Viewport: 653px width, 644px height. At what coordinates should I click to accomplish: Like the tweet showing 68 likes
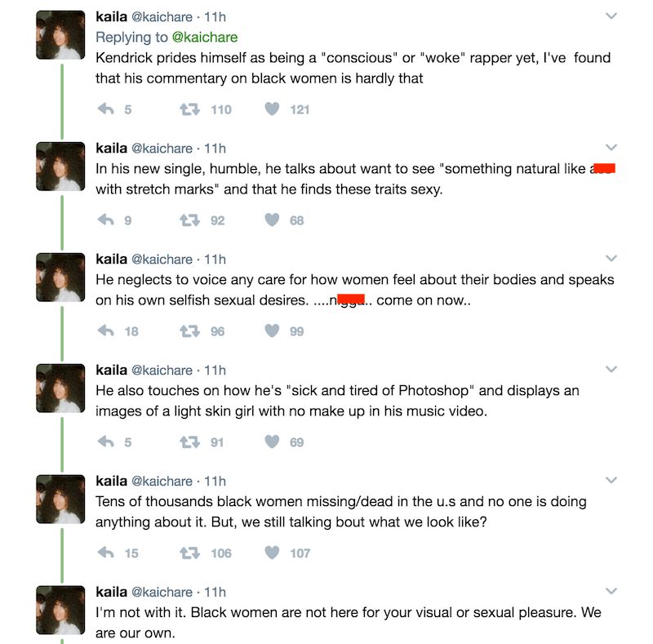273,220
